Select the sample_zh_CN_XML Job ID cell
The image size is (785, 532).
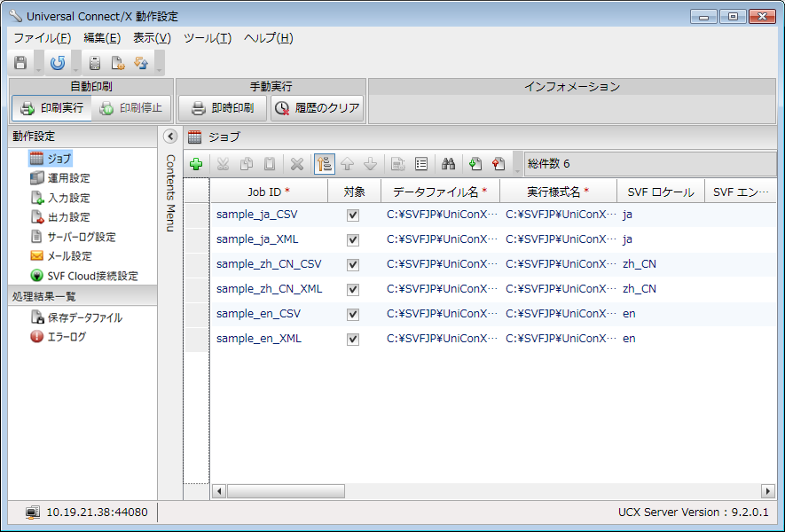pos(270,289)
